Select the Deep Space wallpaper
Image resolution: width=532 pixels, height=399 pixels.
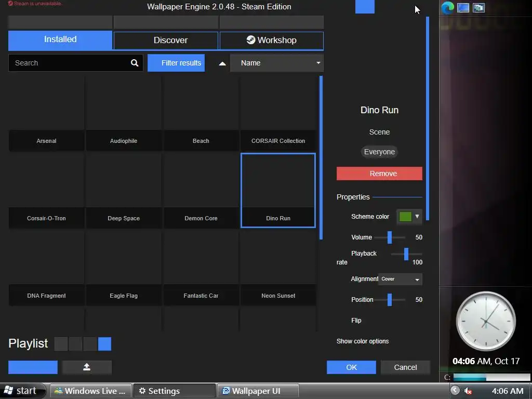[124, 190]
